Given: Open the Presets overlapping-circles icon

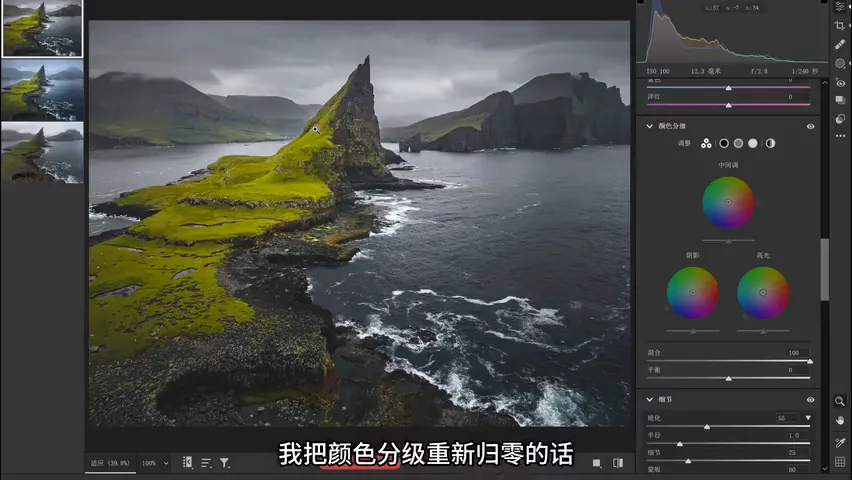Looking at the screenshot, I should [840, 119].
